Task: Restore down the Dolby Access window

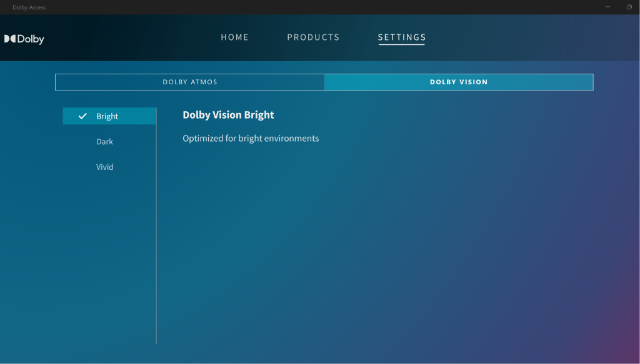Action: tap(629, 7)
